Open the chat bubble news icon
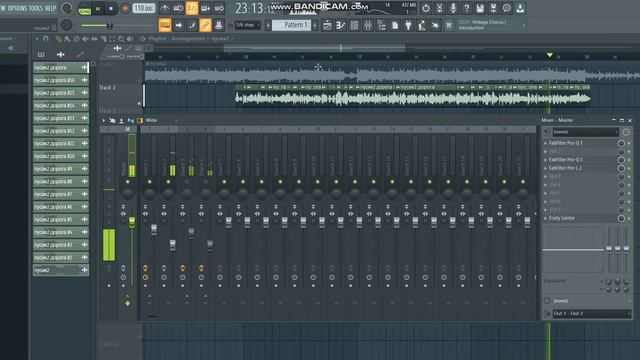 pyautogui.click(x=507, y=8)
